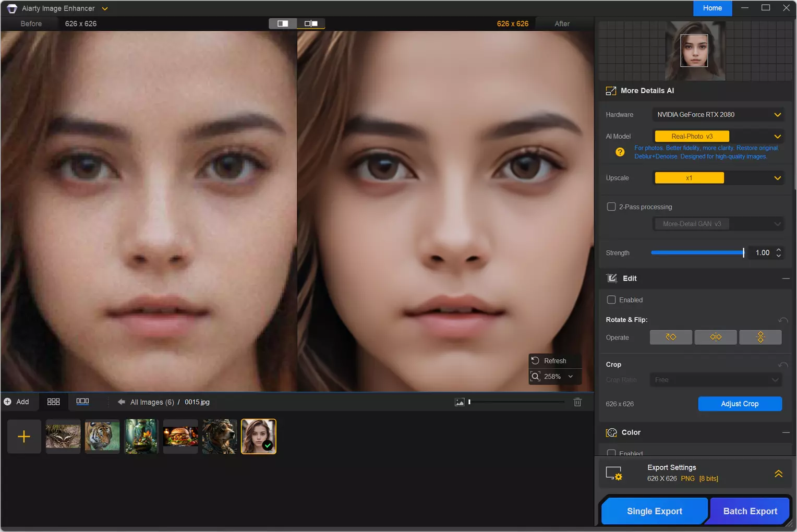Screen dimensions: 797x532
Task: Open the Hardware dropdown
Action: (x=718, y=115)
